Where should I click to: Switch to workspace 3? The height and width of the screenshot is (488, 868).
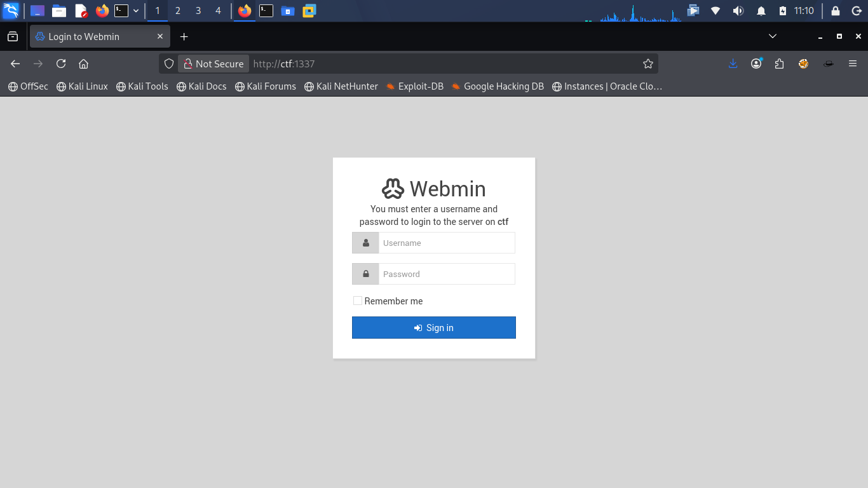tap(198, 10)
